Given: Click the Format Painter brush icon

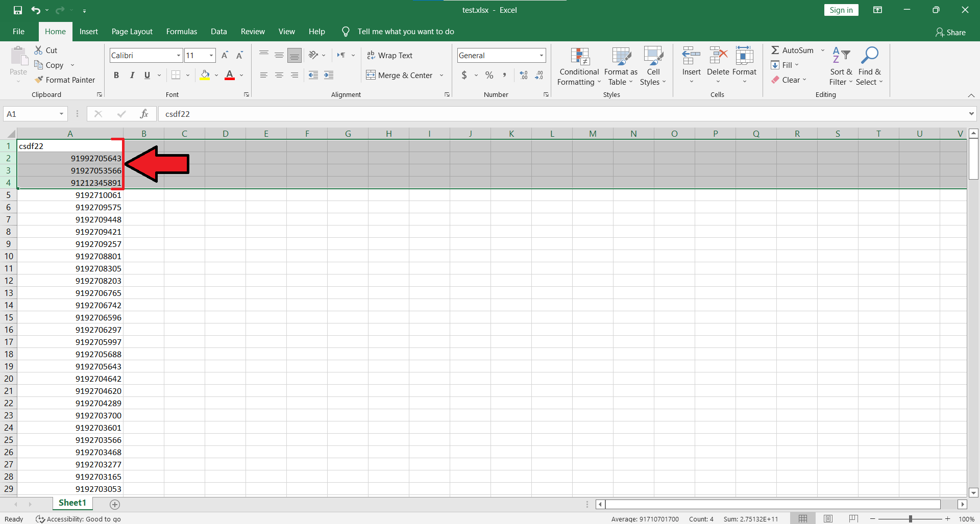Looking at the screenshot, I should point(39,80).
